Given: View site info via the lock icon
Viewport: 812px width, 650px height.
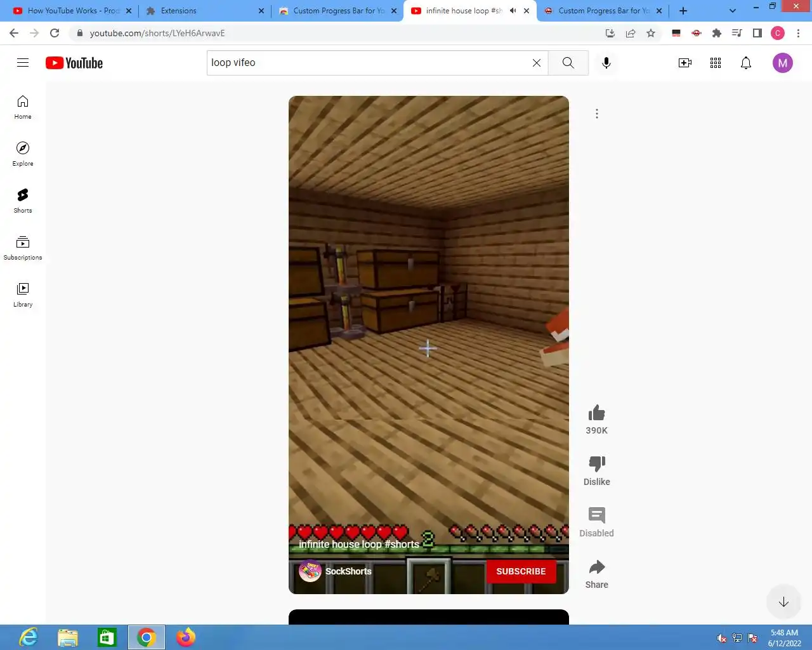Looking at the screenshot, I should tap(79, 33).
